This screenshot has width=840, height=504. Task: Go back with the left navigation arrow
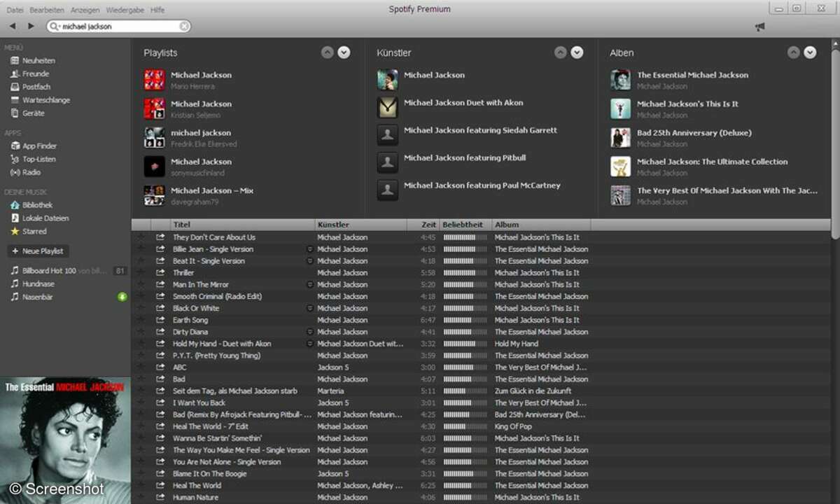(x=13, y=26)
